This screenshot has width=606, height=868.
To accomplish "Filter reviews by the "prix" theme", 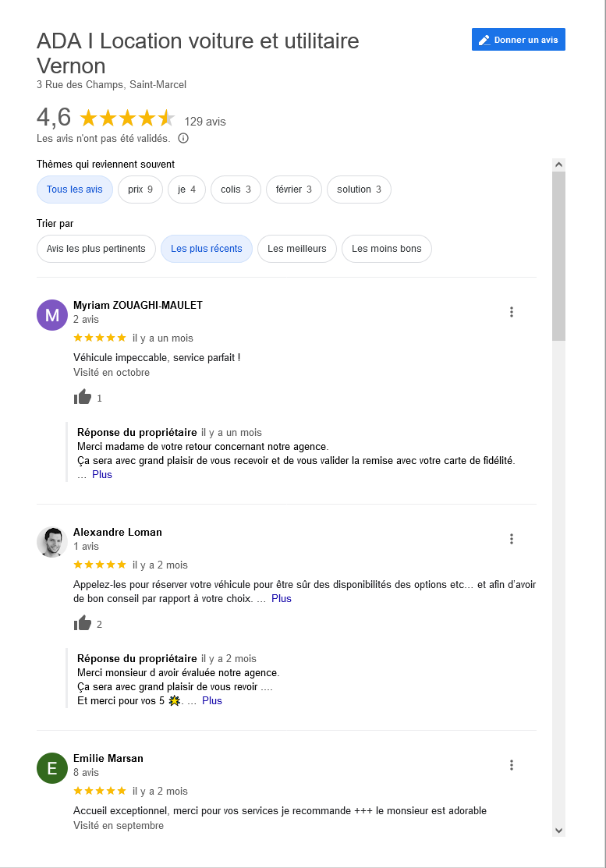I will pos(140,190).
